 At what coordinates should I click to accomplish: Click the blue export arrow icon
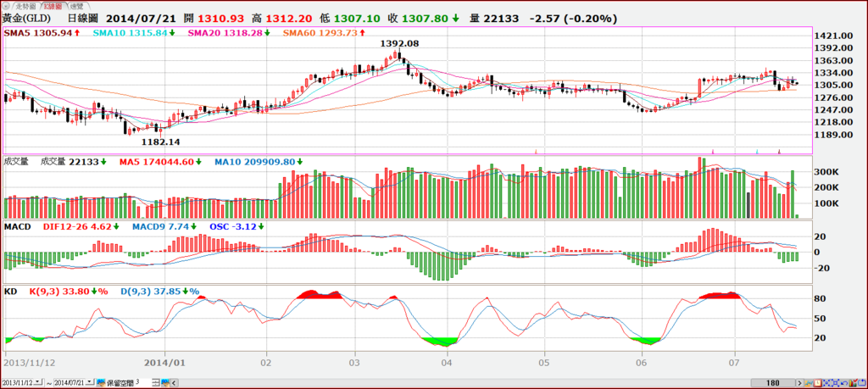point(862,383)
